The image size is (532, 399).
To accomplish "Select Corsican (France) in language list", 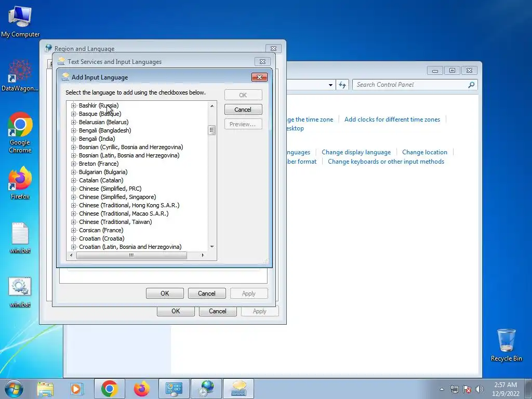I will [x=101, y=230].
